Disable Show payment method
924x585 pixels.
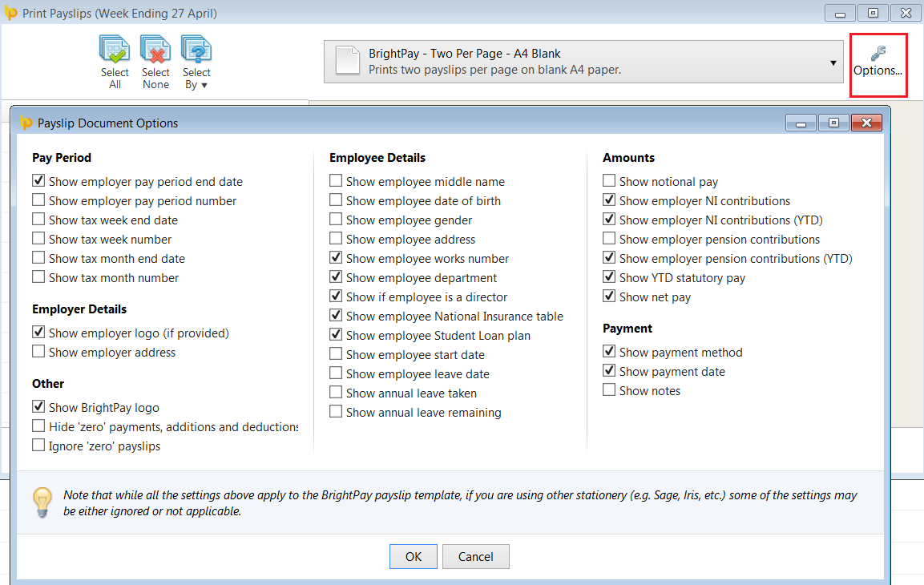(x=609, y=352)
